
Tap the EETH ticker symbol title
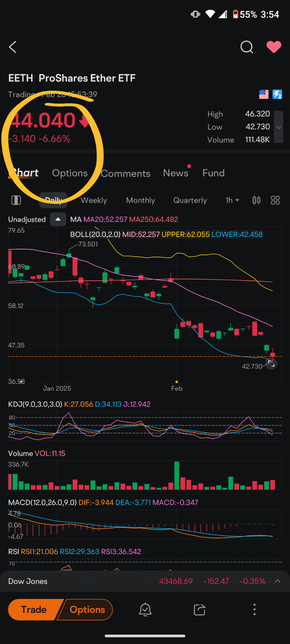click(x=20, y=78)
